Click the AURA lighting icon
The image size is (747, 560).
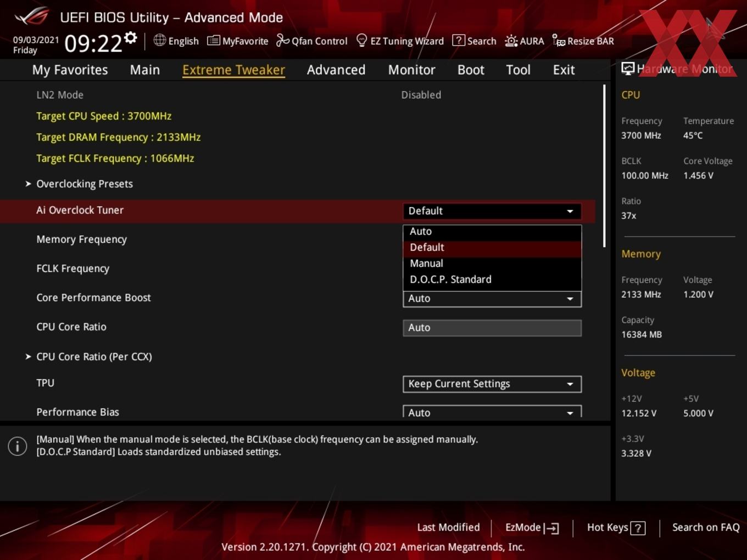pos(511,41)
